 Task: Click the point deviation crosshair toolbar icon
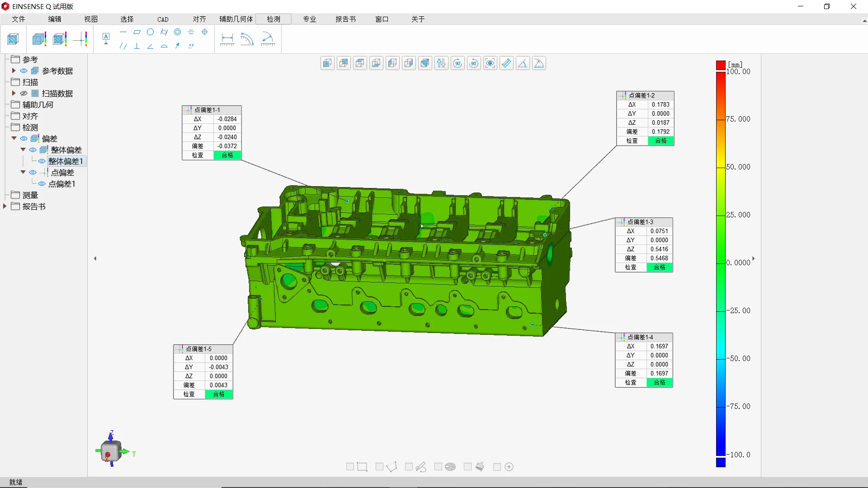pyautogui.click(x=80, y=39)
